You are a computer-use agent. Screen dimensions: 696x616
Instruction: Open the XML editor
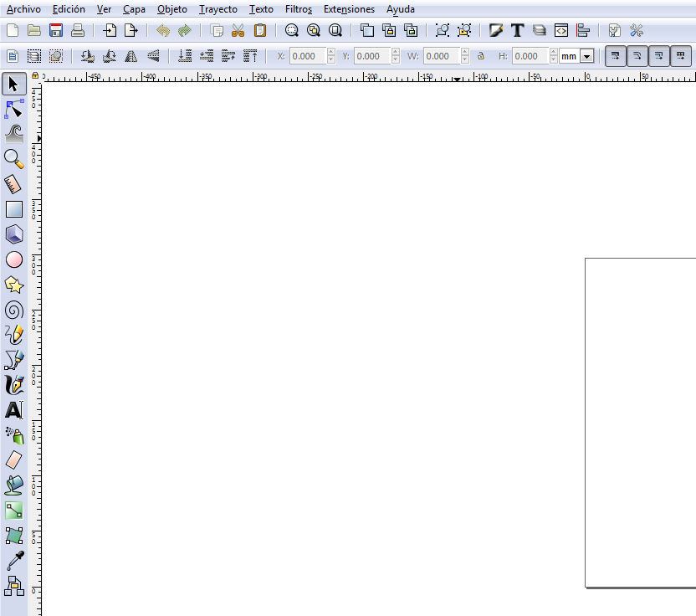pos(562,29)
